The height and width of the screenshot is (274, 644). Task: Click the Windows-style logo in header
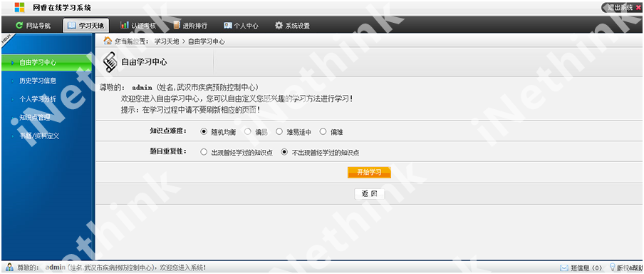point(19,7)
